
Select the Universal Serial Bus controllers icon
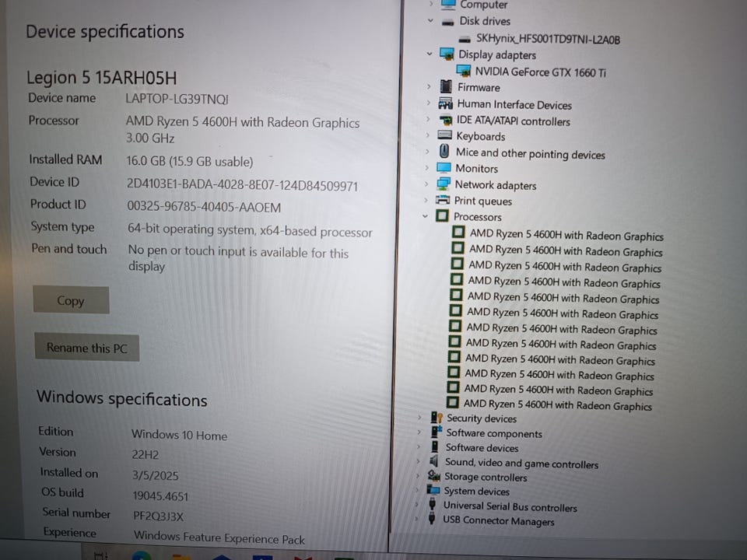tap(433, 504)
